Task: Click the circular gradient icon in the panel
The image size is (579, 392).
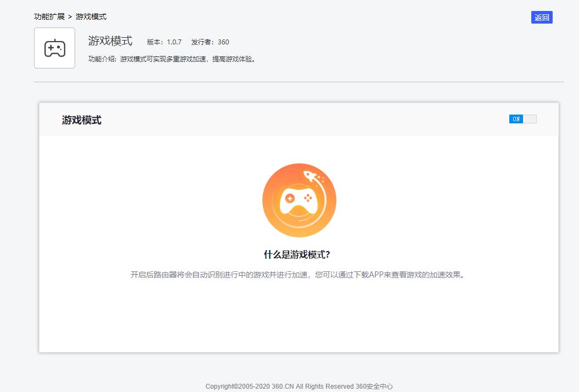Action: coord(299,200)
